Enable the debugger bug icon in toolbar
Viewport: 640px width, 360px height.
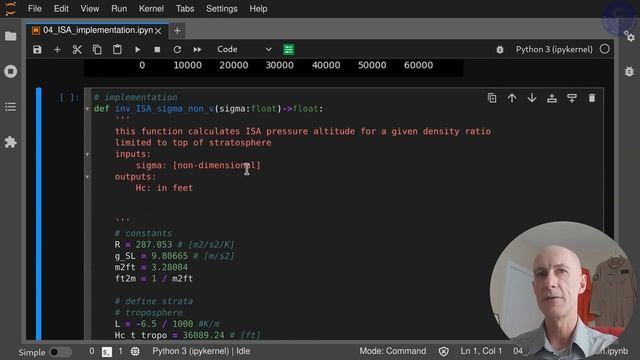pos(500,50)
